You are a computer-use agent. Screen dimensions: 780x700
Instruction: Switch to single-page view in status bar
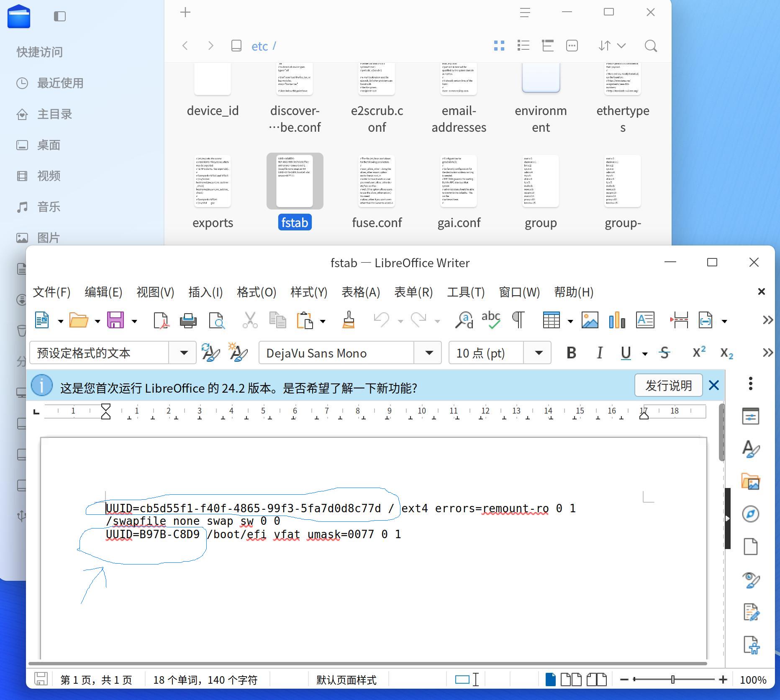click(x=550, y=680)
